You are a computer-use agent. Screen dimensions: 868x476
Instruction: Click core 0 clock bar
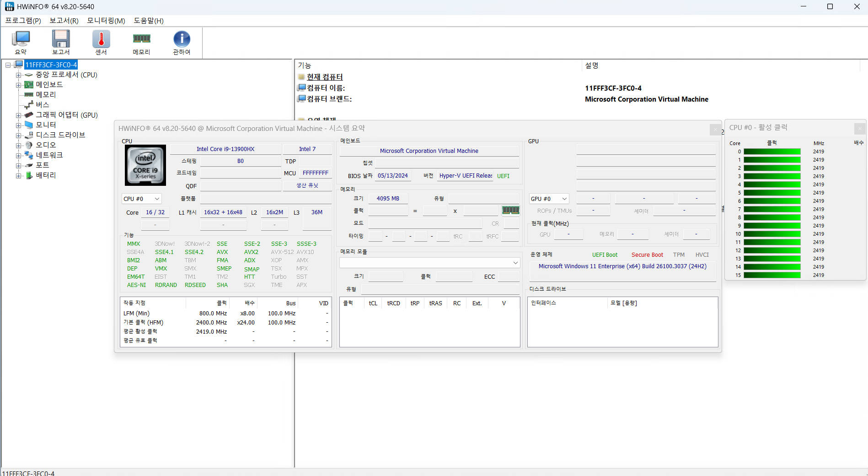click(x=772, y=151)
